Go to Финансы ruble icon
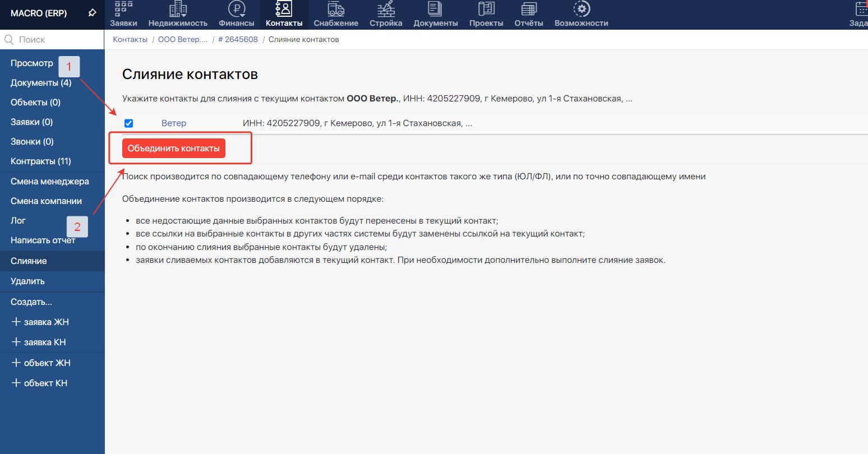The height and width of the screenshot is (454, 868). pos(237,9)
